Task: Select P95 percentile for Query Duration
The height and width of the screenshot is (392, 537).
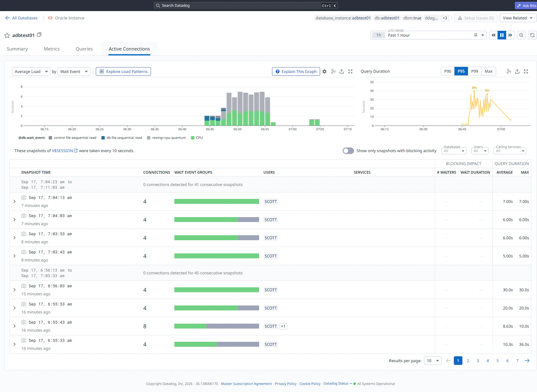Action: pyautogui.click(x=461, y=71)
